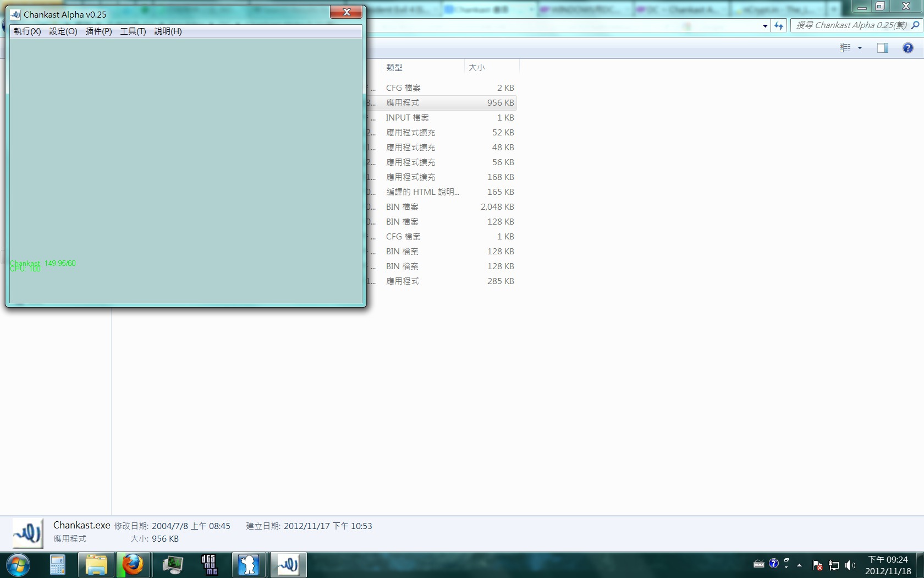
Task: Select the 2 KB CFG 檔案 row
Action: click(x=442, y=88)
